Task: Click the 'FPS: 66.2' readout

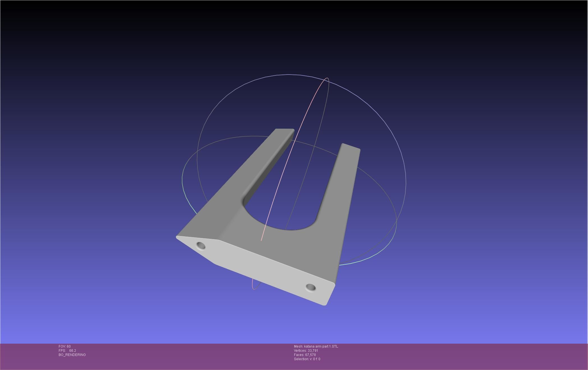Action: [x=67, y=351]
